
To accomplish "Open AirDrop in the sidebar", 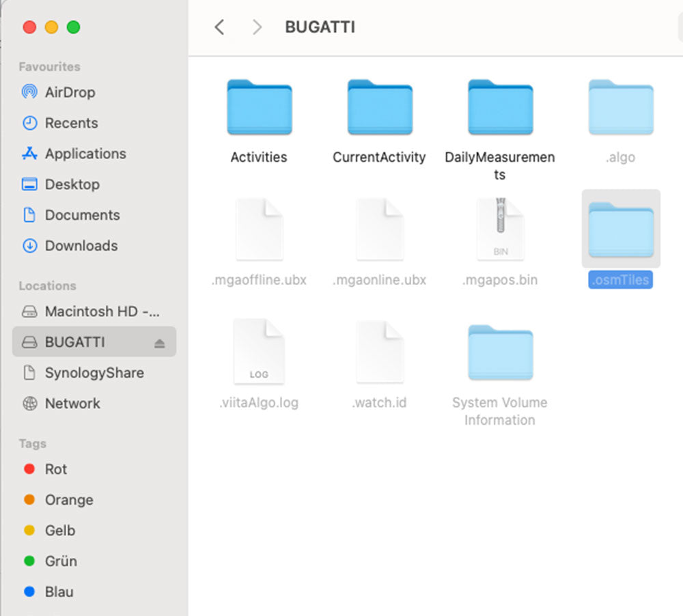I will click(x=70, y=92).
